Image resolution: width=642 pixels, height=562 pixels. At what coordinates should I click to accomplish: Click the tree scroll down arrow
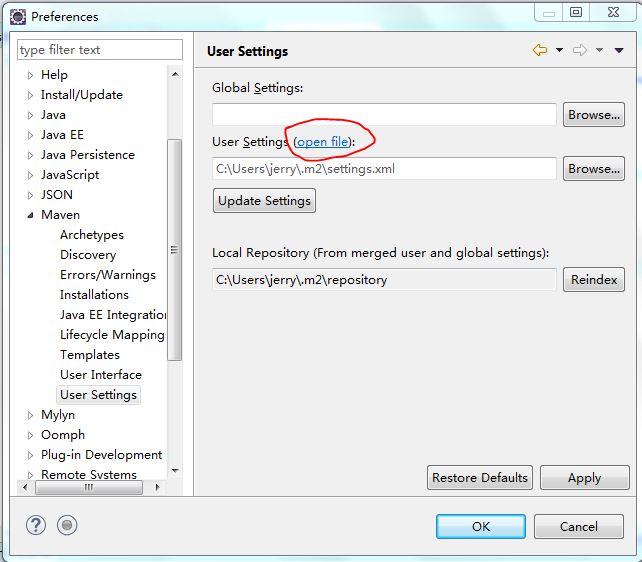click(175, 470)
